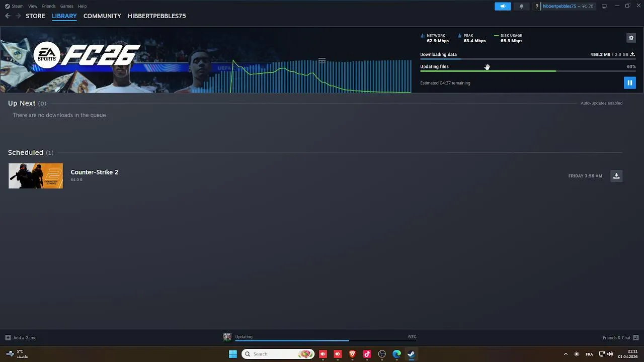Open Brave browser from the taskbar
The image size is (644, 362).
point(352,354)
